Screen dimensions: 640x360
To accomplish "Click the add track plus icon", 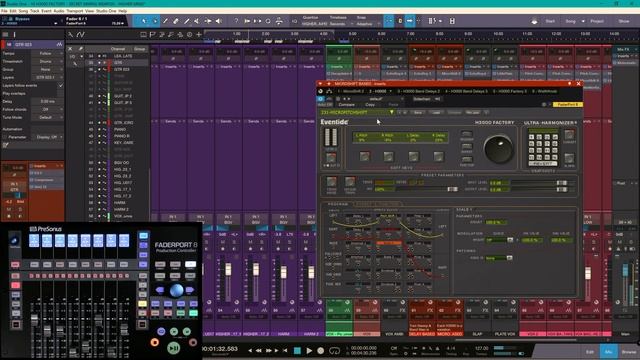I will click(x=199, y=35).
